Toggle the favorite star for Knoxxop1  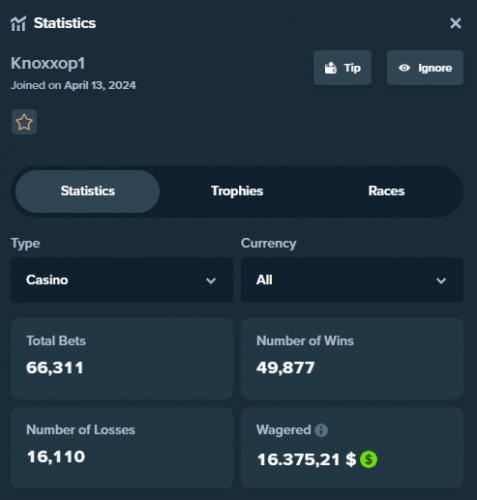click(x=24, y=122)
